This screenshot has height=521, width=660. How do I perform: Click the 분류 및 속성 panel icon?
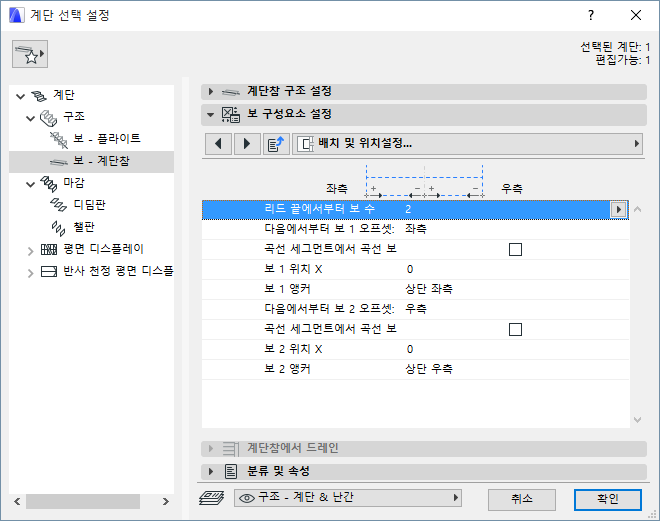tap(231, 471)
